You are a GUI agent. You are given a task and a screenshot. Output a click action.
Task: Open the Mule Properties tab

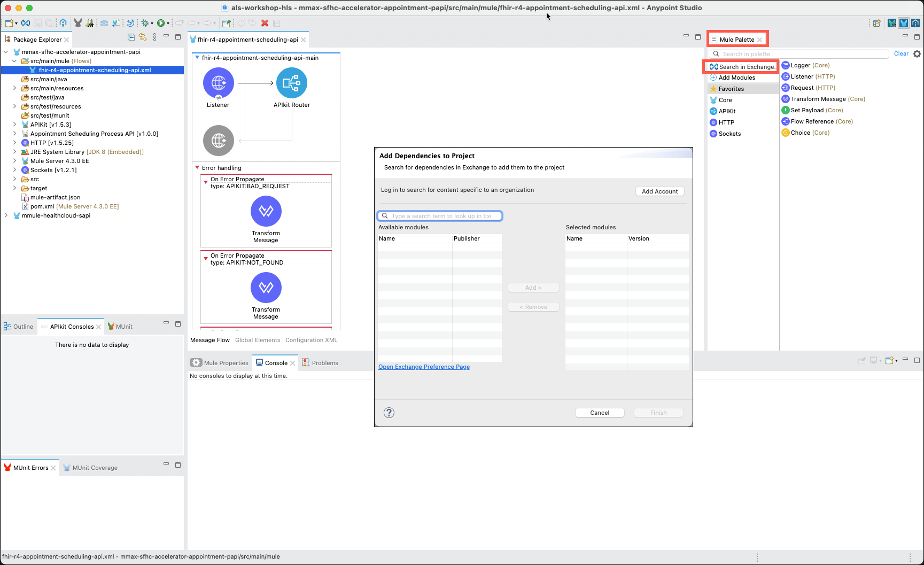[x=220, y=363]
